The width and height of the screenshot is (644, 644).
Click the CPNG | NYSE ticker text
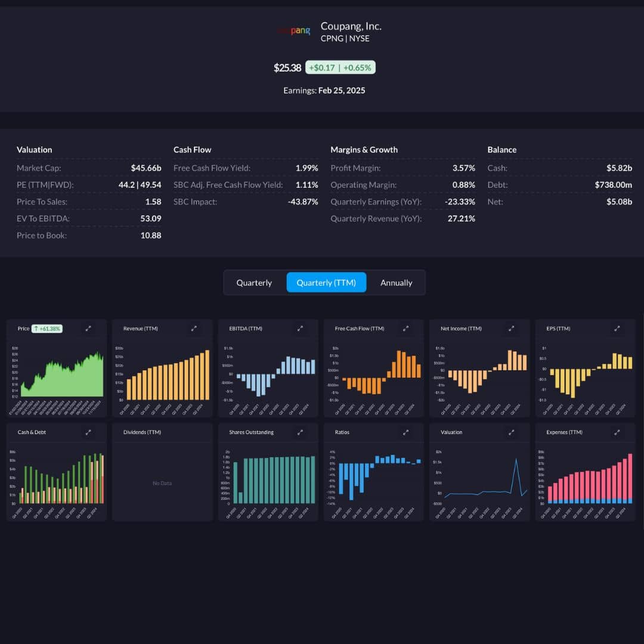click(345, 39)
